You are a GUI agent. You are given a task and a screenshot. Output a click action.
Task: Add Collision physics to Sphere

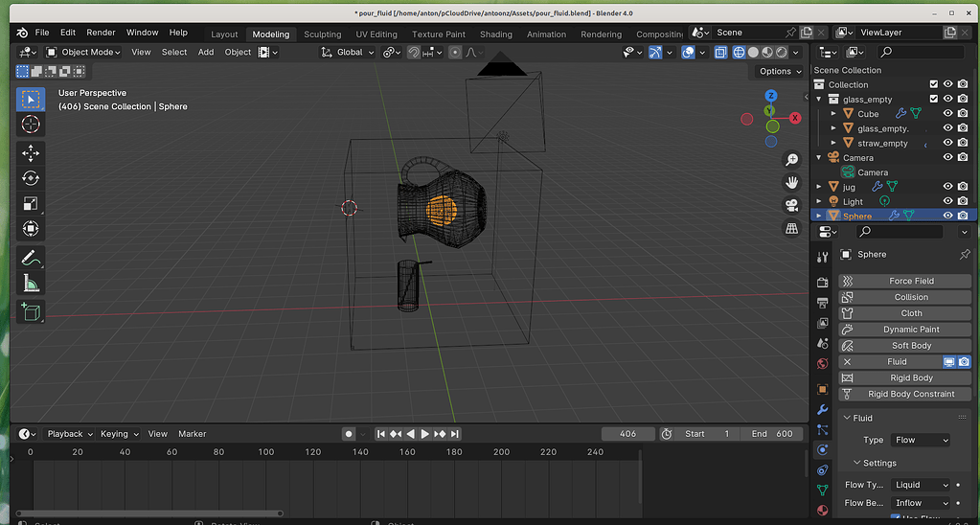click(905, 297)
